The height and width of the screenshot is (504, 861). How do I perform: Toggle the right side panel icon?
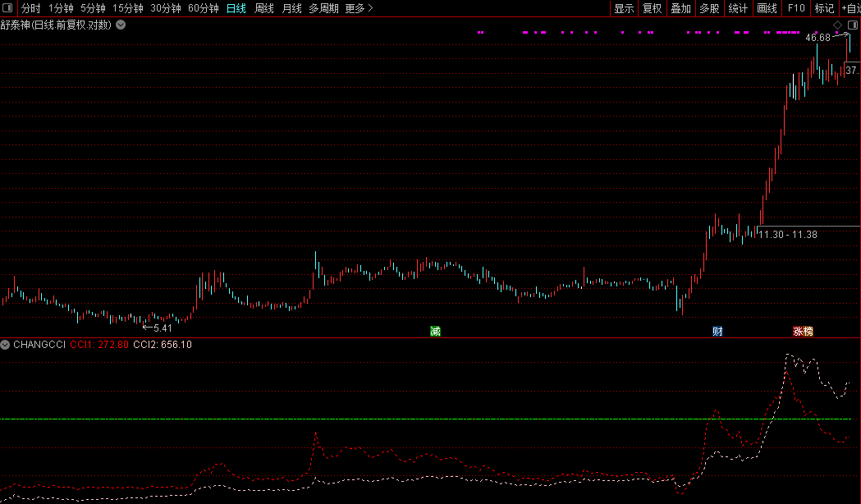(853, 25)
